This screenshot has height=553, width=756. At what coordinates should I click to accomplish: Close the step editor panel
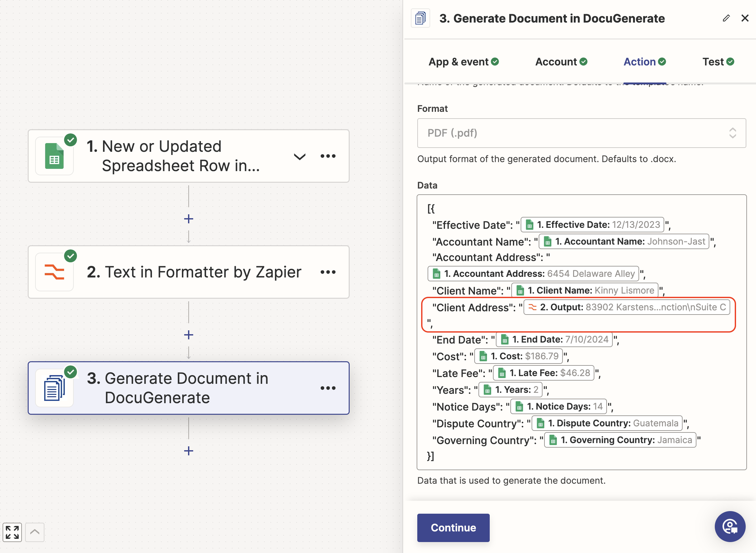745,18
